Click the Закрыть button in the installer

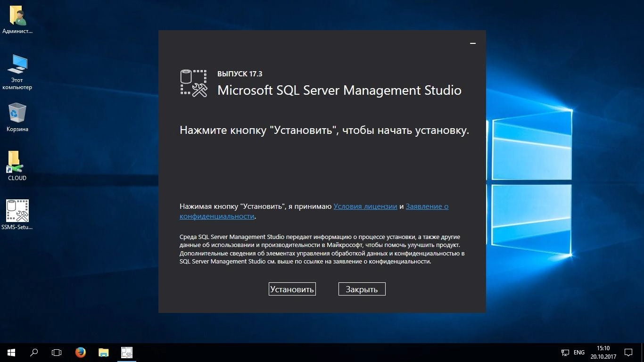point(362,289)
